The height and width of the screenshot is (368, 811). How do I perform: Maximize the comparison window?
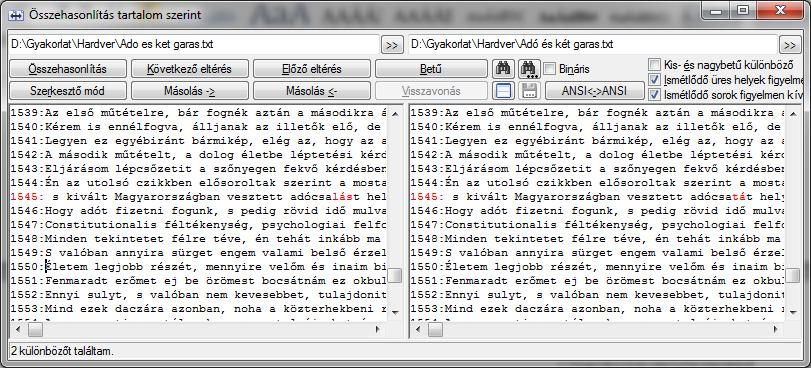(744, 10)
